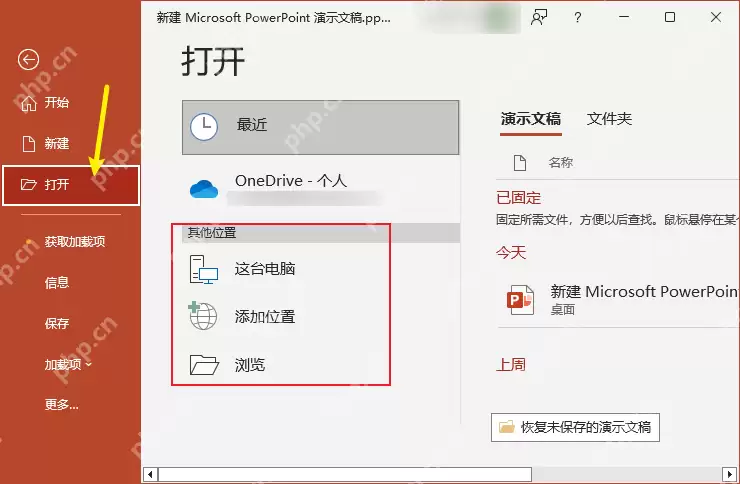Click the open folder icon beside 打开
Viewport: 740px width, 484px height.
pos(28,184)
